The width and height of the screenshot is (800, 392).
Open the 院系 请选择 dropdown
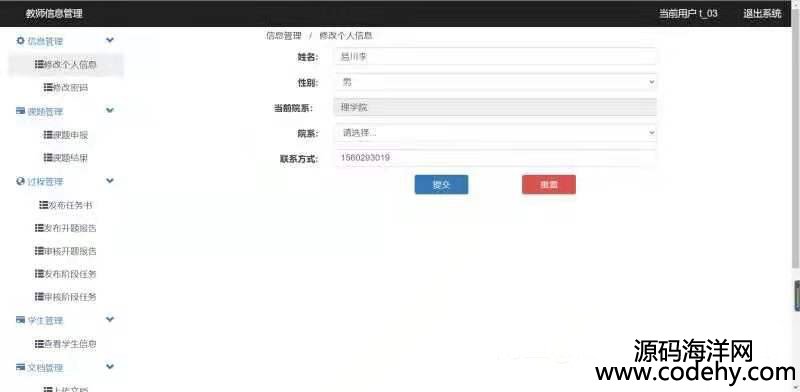tap(495, 133)
